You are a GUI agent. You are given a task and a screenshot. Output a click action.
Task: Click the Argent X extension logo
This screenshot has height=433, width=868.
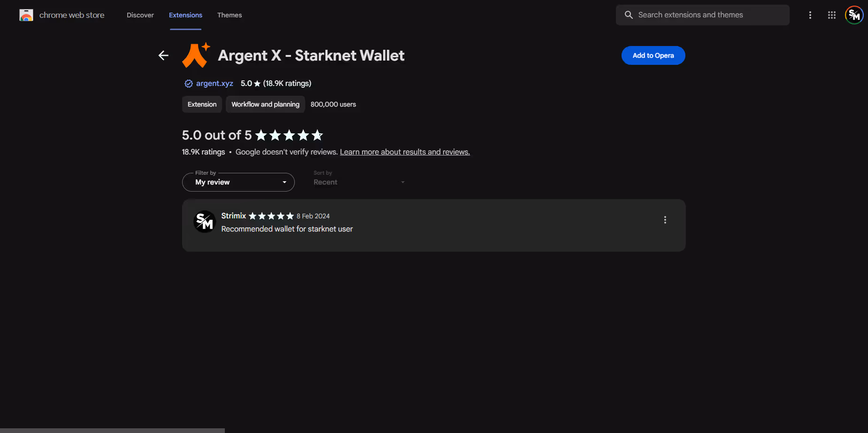(196, 55)
